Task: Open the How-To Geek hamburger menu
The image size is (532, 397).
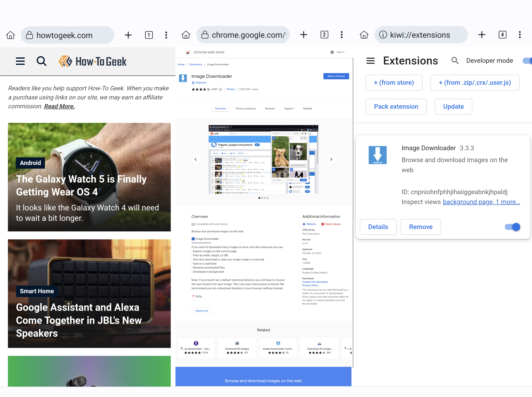Action: (x=20, y=61)
